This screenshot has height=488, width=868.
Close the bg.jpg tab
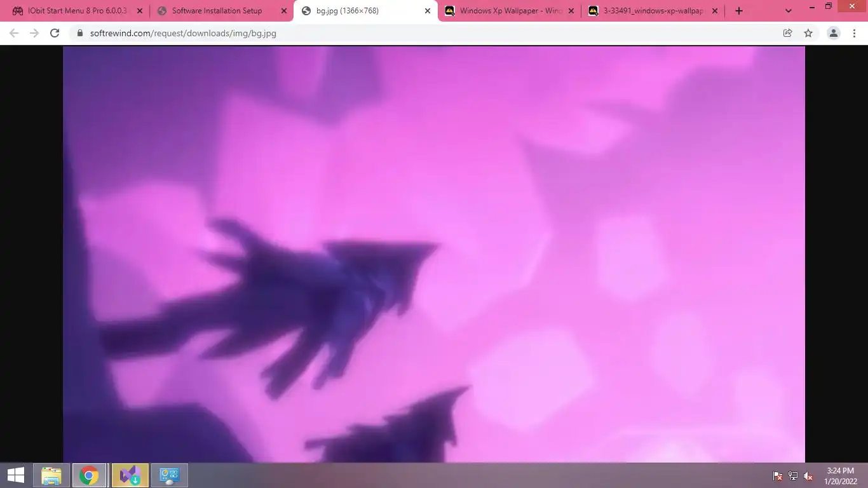pyautogui.click(x=428, y=11)
